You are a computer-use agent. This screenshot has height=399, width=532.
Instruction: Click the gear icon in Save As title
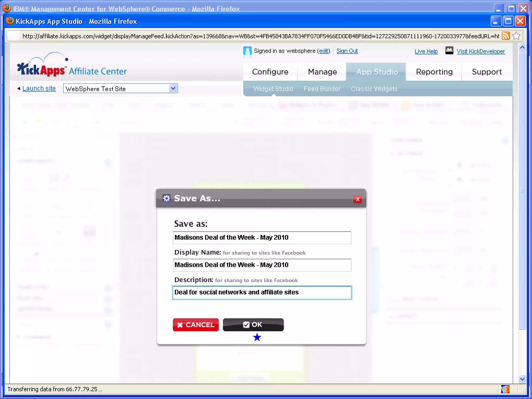[166, 198]
